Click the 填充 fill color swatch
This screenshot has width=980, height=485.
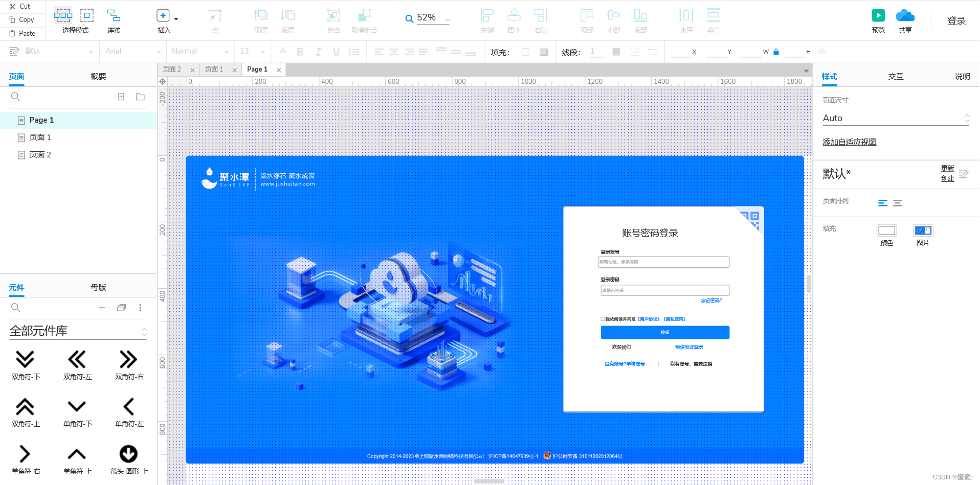point(525,52)
